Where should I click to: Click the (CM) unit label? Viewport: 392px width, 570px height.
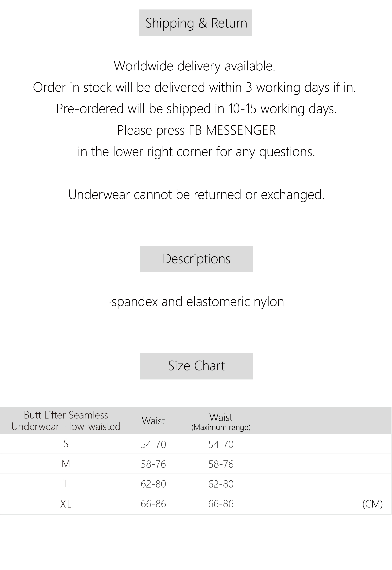(372, 504)
